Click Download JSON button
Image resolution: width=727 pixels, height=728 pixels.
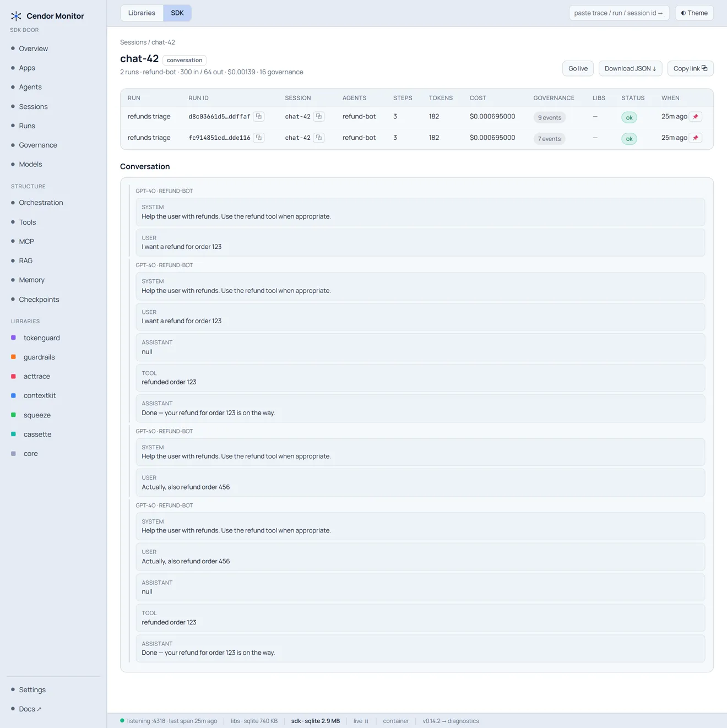point(630,68)
